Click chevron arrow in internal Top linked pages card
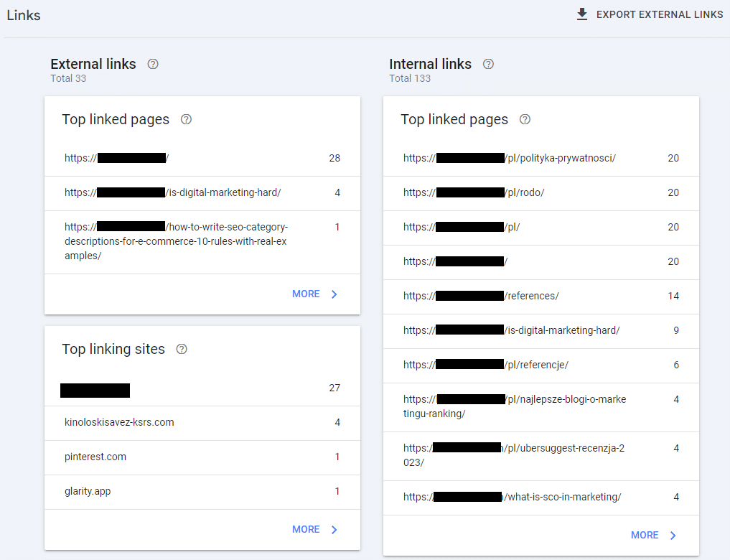The height and width of the screenshot is (560, 730). [x=673, y=535]
